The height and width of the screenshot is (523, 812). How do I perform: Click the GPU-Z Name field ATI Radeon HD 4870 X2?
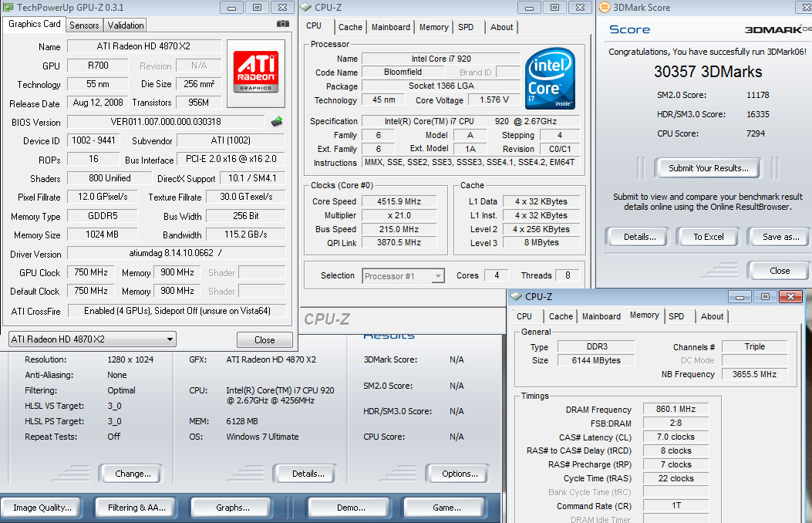(144, 46)
